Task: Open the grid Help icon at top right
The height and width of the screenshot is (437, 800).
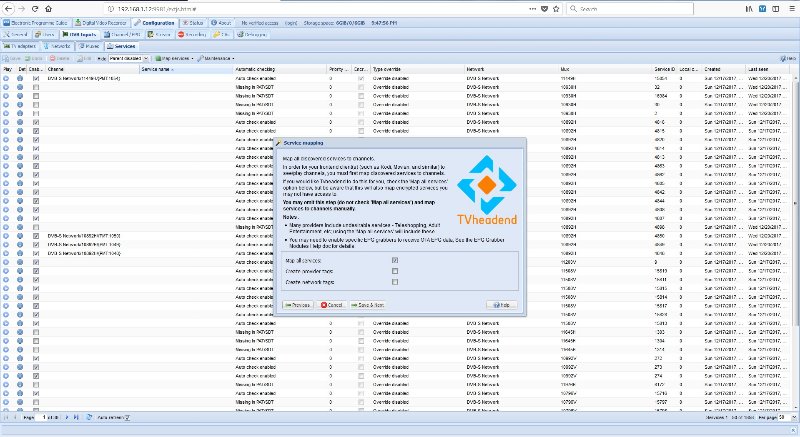Action: 787,59
